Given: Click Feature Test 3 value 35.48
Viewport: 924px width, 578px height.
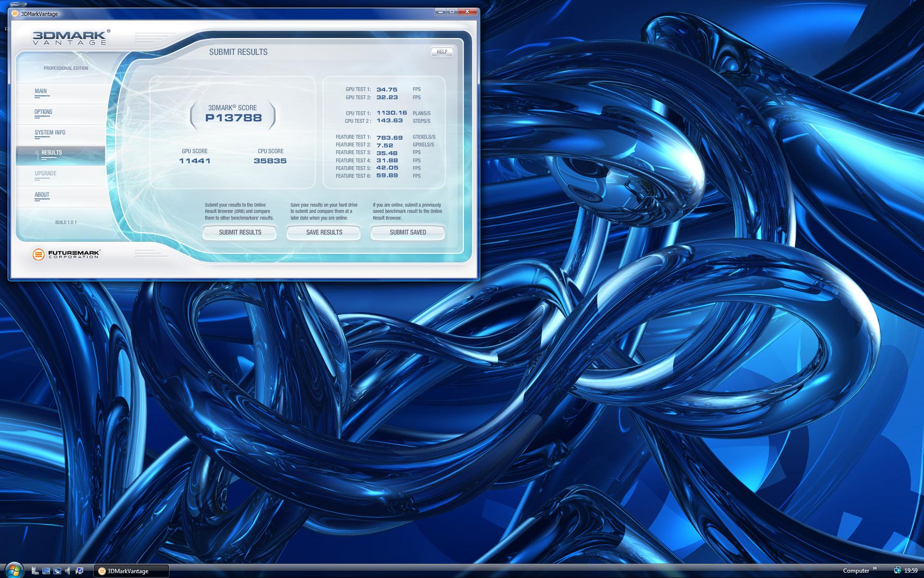Looking at the screenshot, I should click(x=387, y=153).
